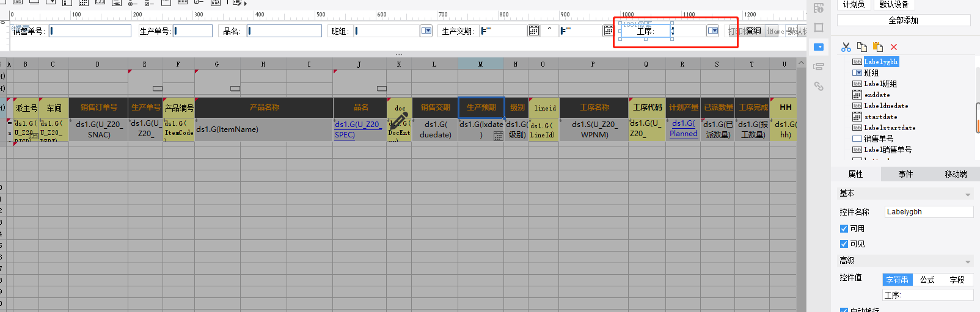This screenshot has height=312, width=980.
Task: Collapse the 基本 section
Action: pyautogui.click(x=968, y=195)
